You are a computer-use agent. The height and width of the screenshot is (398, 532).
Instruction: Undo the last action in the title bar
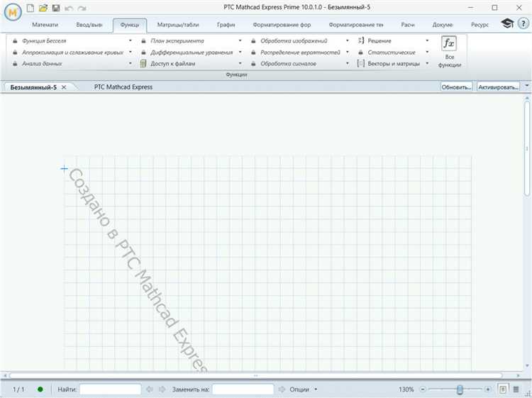point(69,8)
